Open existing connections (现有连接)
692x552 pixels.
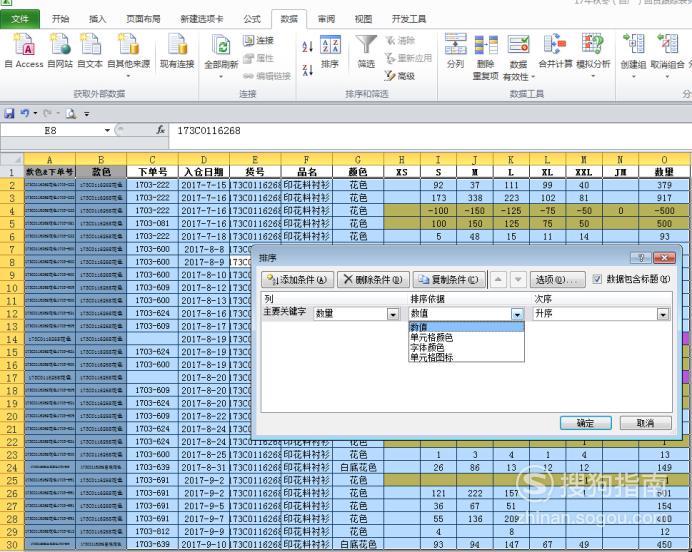pos(177,50)
